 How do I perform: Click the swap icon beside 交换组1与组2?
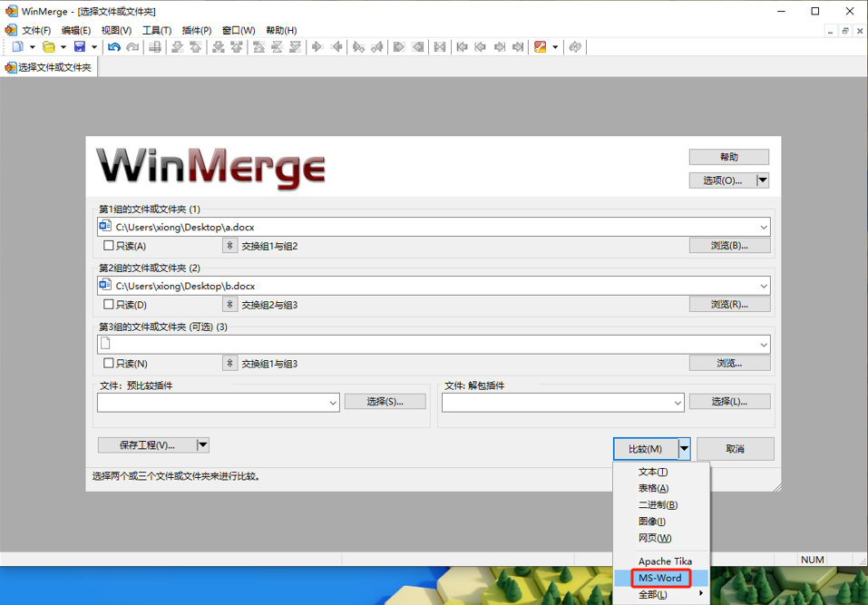(x=229, y=245)
